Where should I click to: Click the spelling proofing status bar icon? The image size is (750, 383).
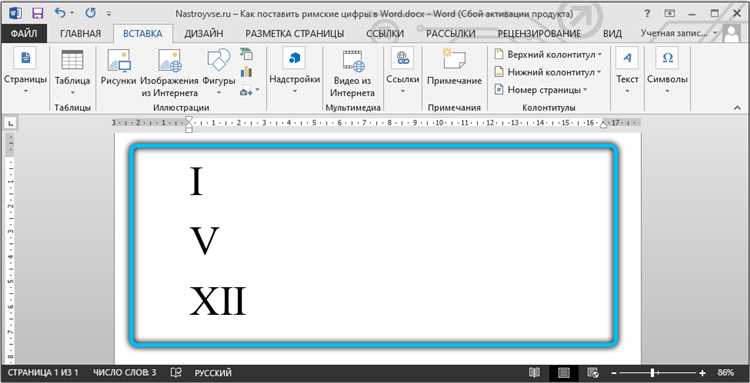176,373
